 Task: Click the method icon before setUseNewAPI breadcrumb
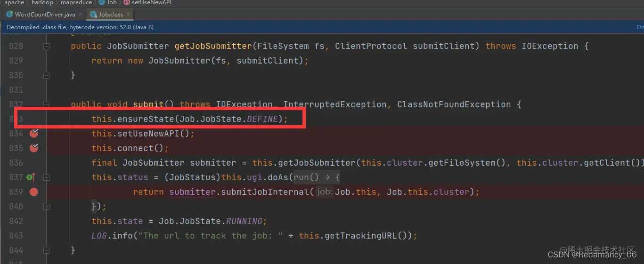126,2
